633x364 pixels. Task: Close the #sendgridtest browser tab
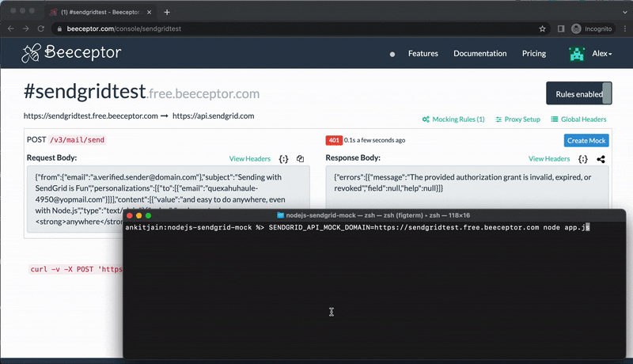[x=149, y=12]
